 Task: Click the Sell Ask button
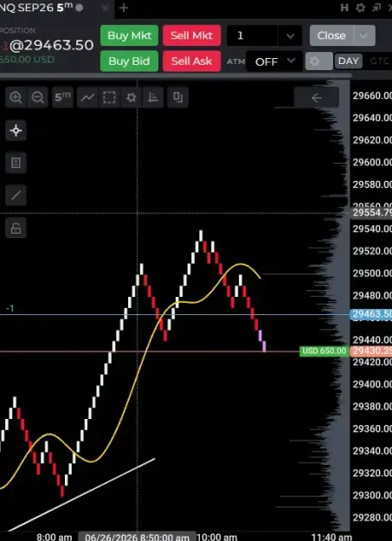pos(191,61)
